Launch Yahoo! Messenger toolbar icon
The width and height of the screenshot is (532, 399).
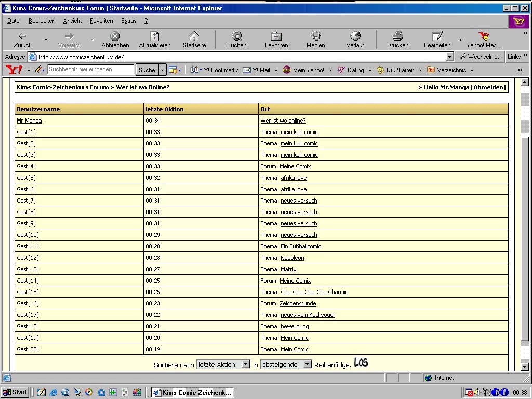coord(484,36)
